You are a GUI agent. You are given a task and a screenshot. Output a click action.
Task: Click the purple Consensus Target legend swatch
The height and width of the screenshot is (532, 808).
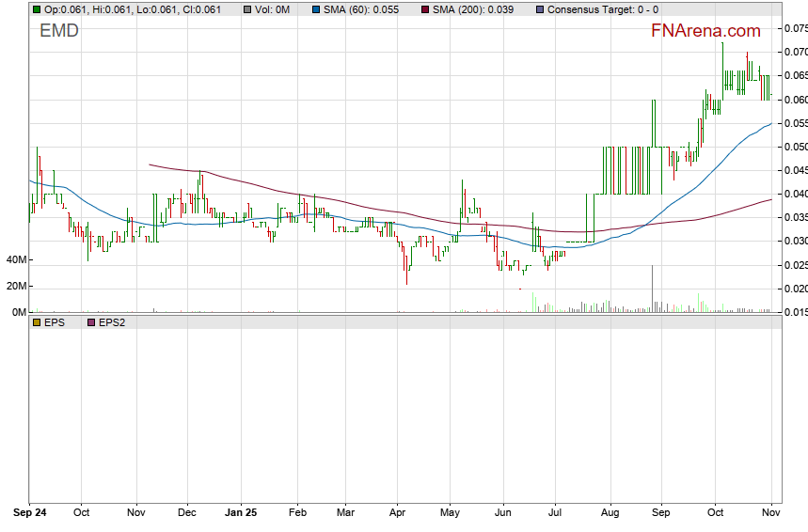[x=539, y=9]
